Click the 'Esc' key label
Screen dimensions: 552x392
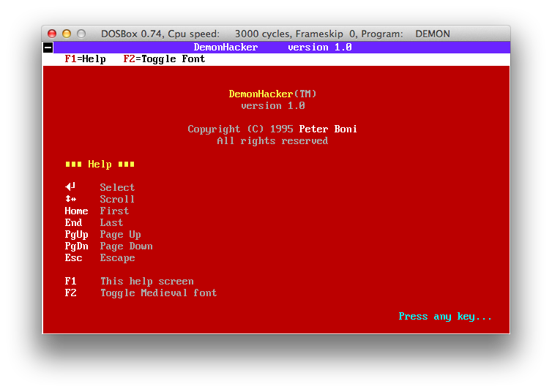[x=74, y=257]
